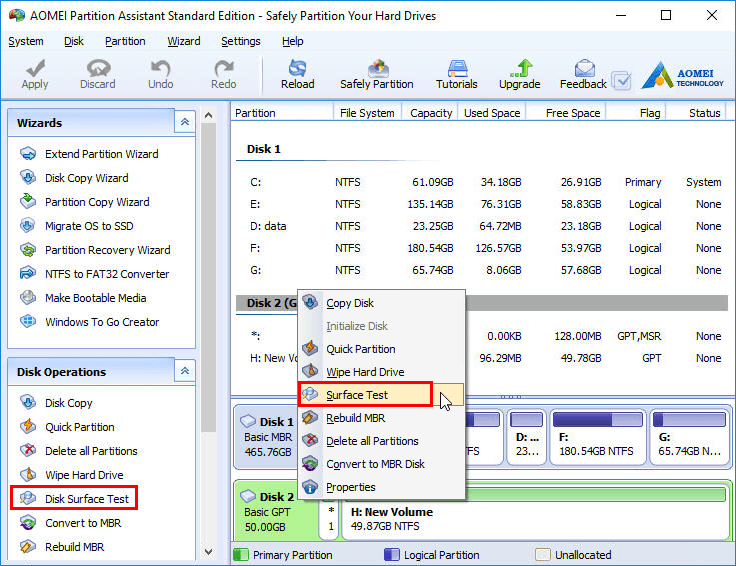Open the System menu

(26, 41)
